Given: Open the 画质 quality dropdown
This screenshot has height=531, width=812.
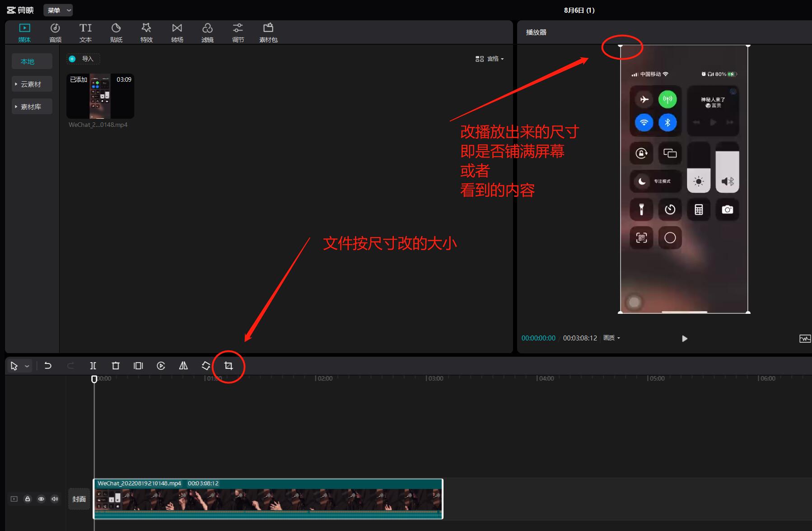Looking at the screenshot, I should click(611, 338).
